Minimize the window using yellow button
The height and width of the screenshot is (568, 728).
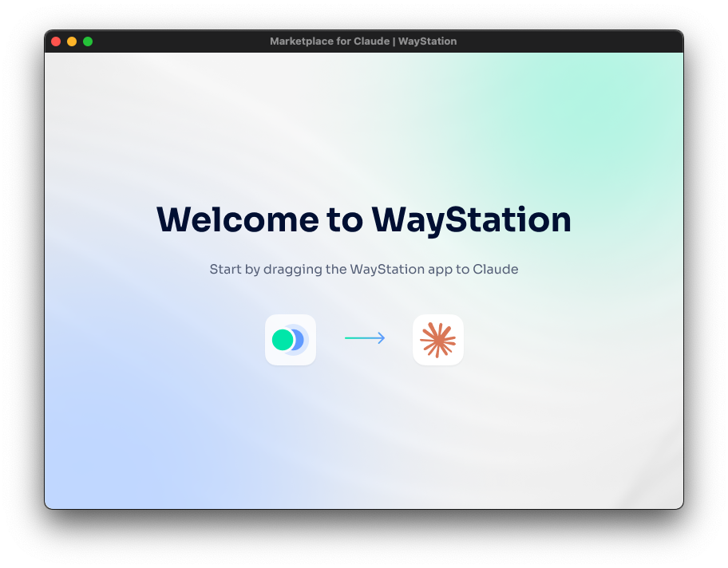pyautogui.click(x=72, y=41)
